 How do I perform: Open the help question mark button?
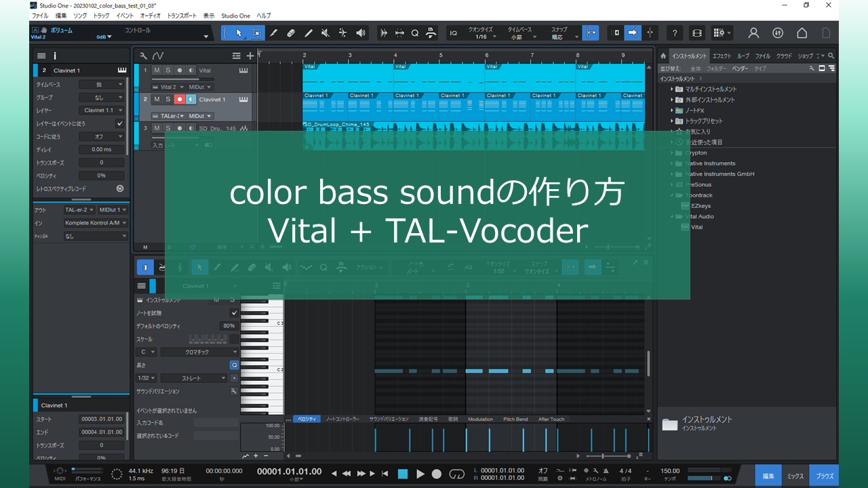(674, 33)
